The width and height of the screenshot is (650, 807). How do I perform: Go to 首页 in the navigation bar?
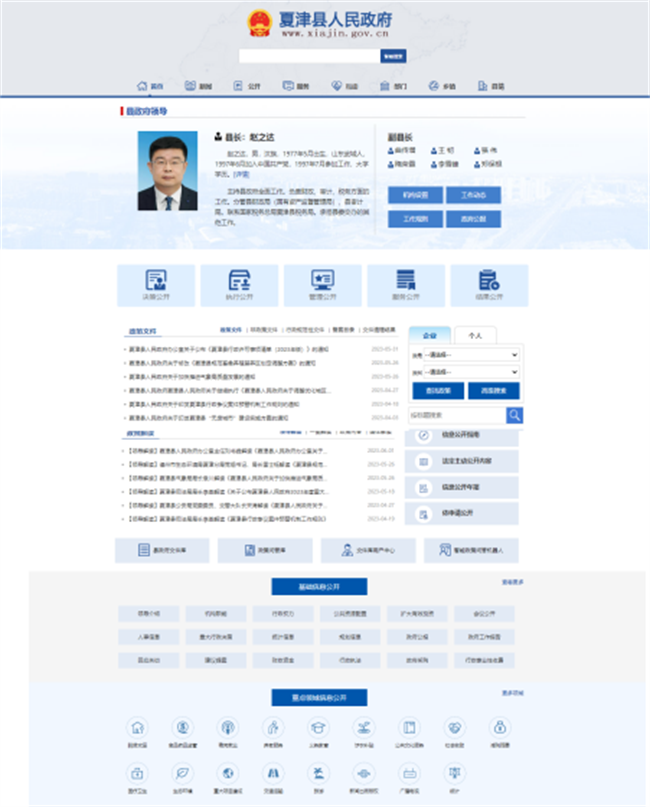point(150,86)
